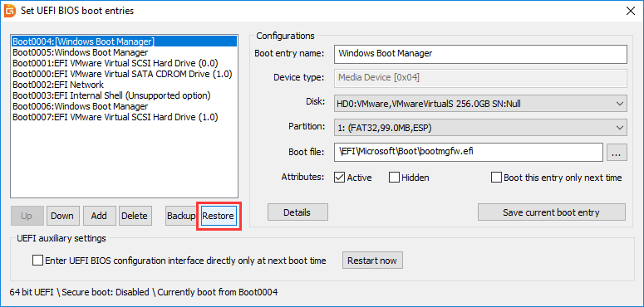Browse for boot file with ellipsis button
Image resolution: width=644 pixels, height=307 pixels.
pos(617,153)
